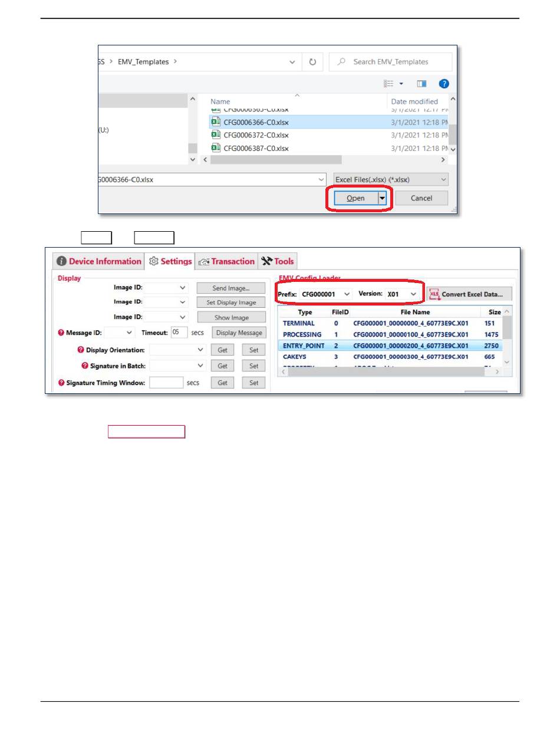Toggle the preview pane icon in the file dialog
The width and height of the screenshot is (560, 743).
tap(422, 84)
